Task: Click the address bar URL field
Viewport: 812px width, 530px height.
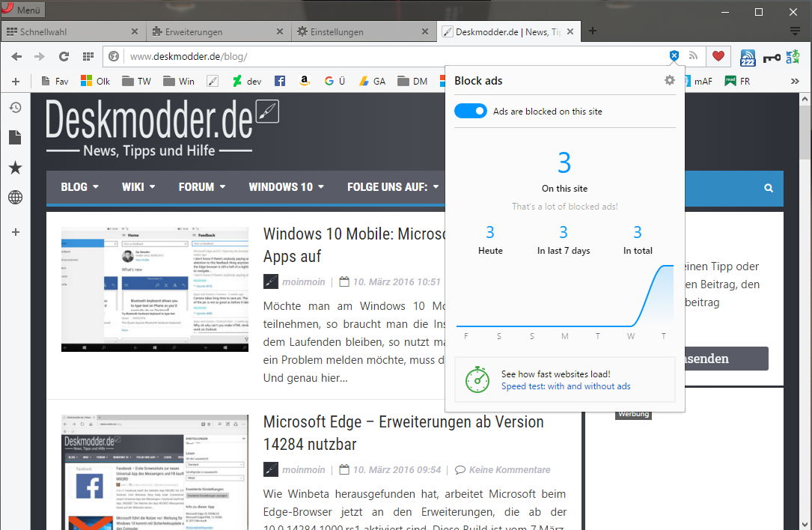Action: click(x=374, y=56)
